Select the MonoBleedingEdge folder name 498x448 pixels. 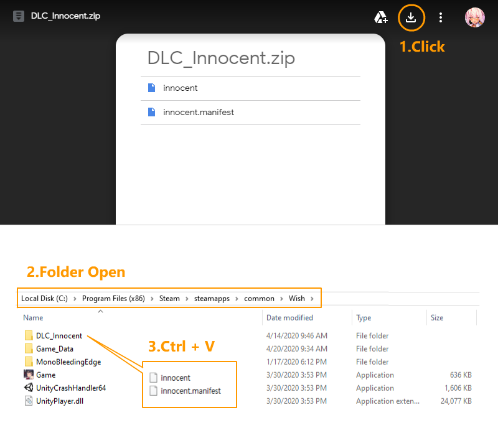pos(68,362)
